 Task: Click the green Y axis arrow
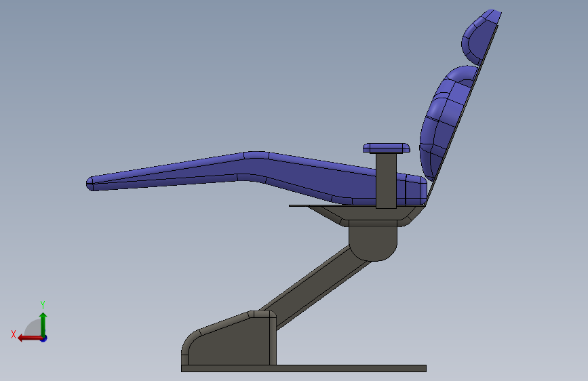point(43,324)
